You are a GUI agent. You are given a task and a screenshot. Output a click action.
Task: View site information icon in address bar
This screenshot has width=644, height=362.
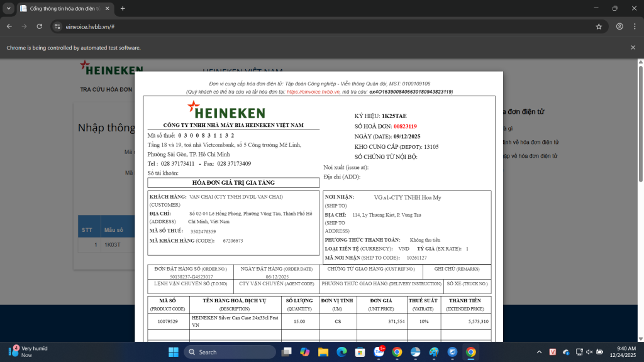click(57, 26)
